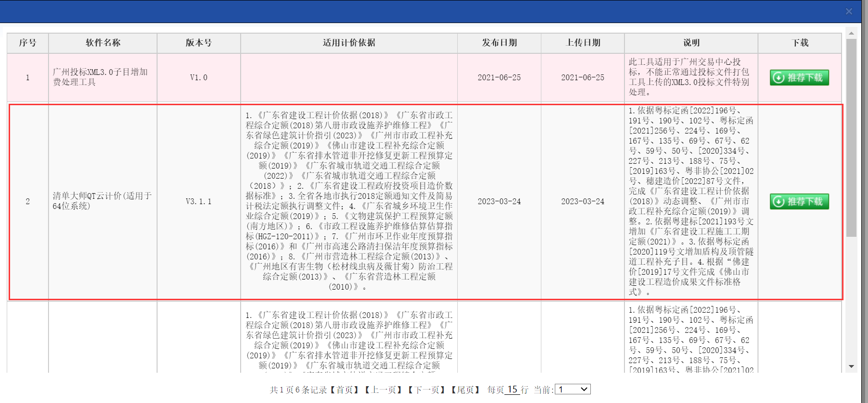868x403 pixels.
Task: Click the 说明 column header
Action: pos(692,43)
